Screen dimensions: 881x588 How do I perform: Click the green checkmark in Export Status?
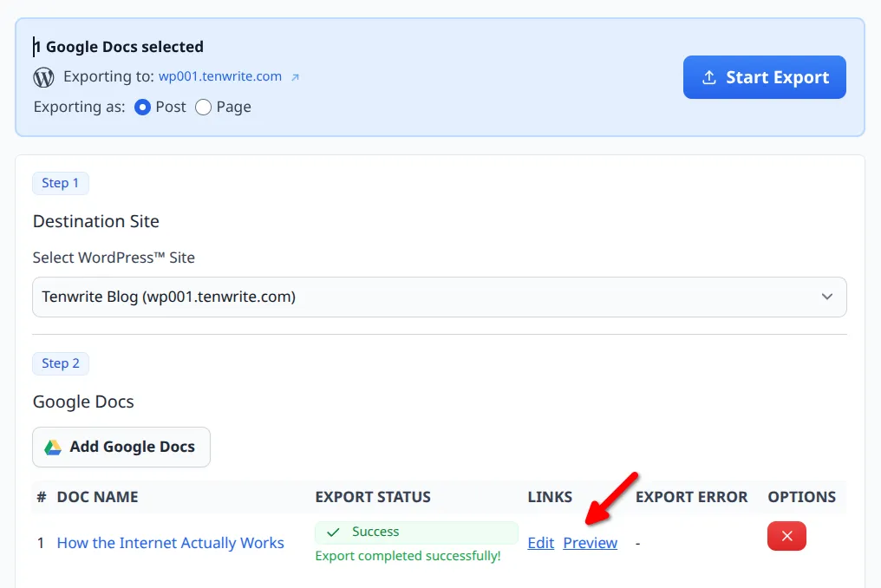click(x=333, y=532)
